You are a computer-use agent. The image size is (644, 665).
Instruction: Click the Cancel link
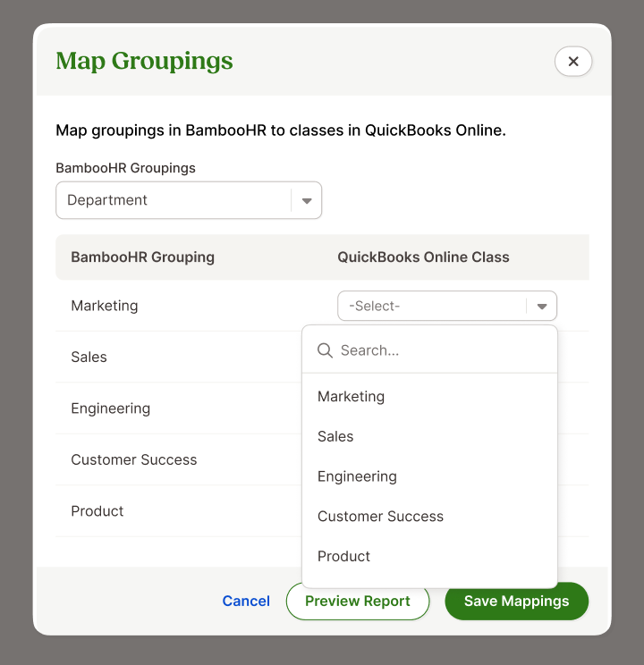click(x=246, y=601)
